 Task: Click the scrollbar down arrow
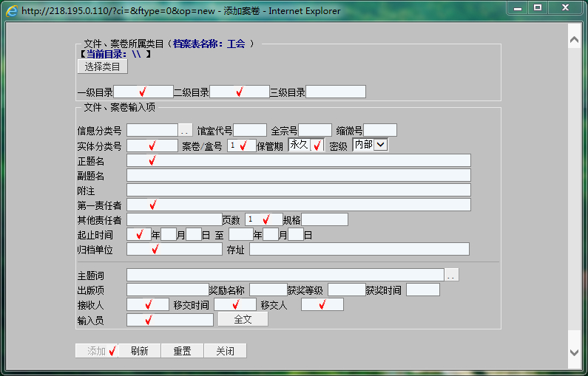click(574, 353)
